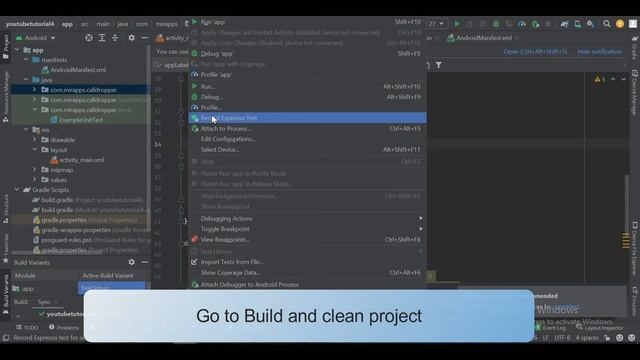Open Project panel gear settings
Screen dimensions: 640x360
click(131, 38)
